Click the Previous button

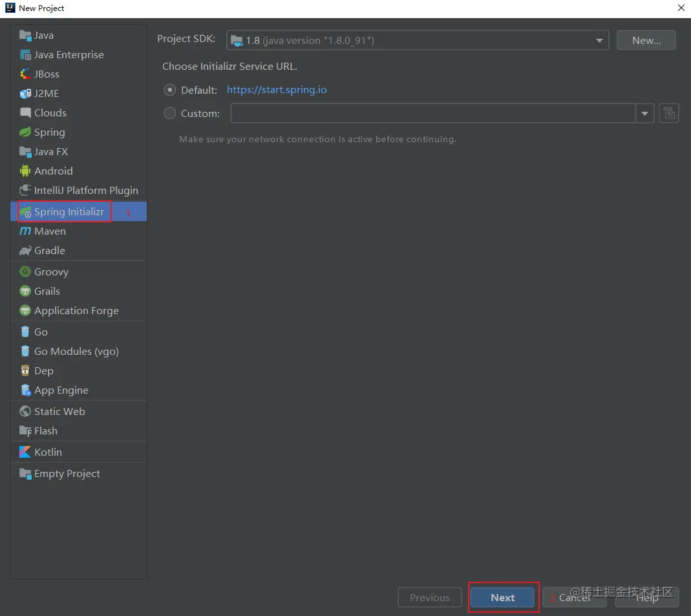pyautogui.click(x=430, y=597)
